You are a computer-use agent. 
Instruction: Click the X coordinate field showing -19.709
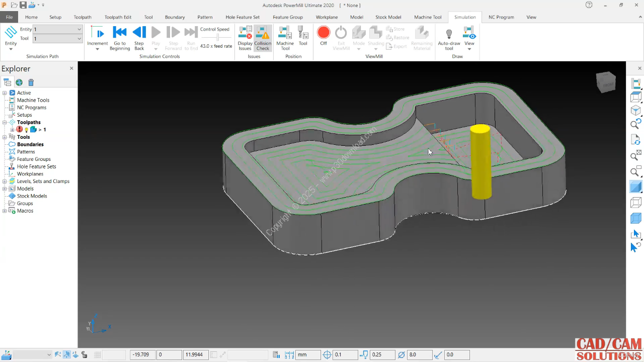tap(142, 354)
